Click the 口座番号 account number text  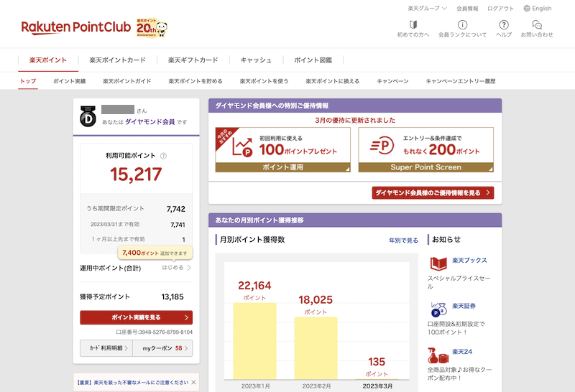tap(155, 332)
